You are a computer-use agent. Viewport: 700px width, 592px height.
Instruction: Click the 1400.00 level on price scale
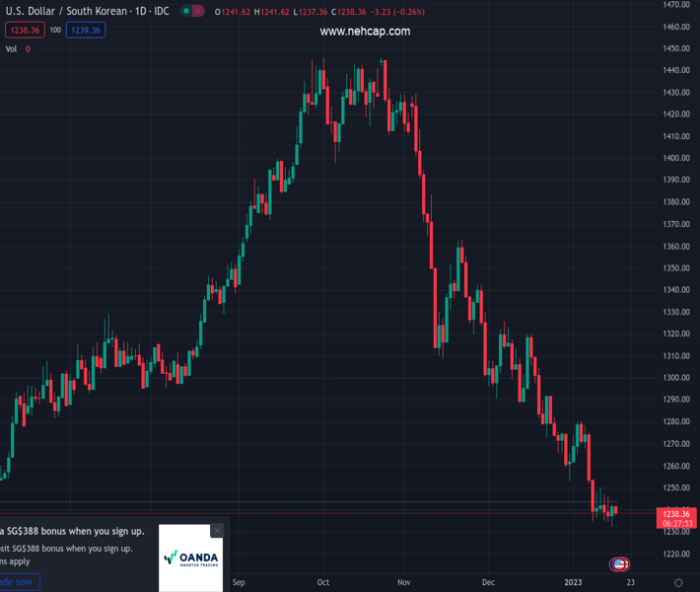coord(676,158)
